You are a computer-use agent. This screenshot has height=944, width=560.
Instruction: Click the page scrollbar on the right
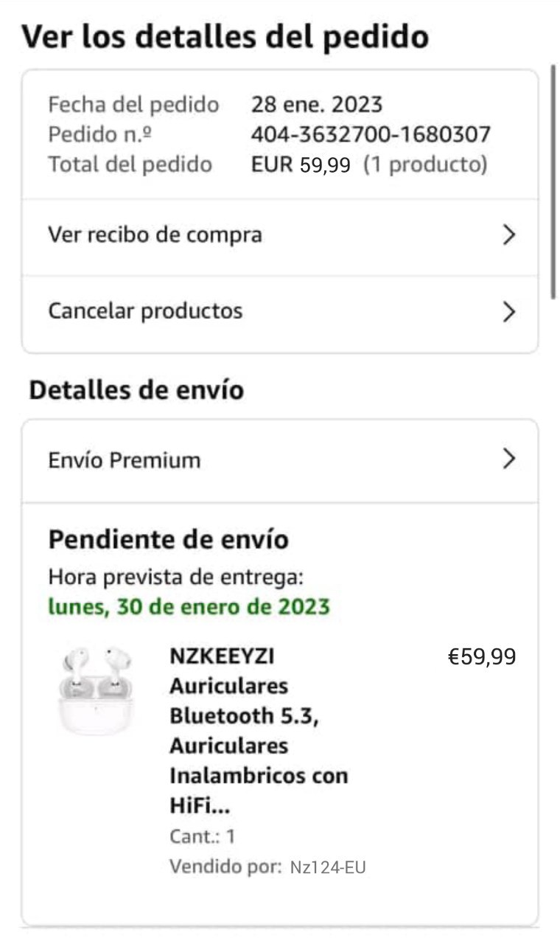pyautogui.click(x=554, y=181)
